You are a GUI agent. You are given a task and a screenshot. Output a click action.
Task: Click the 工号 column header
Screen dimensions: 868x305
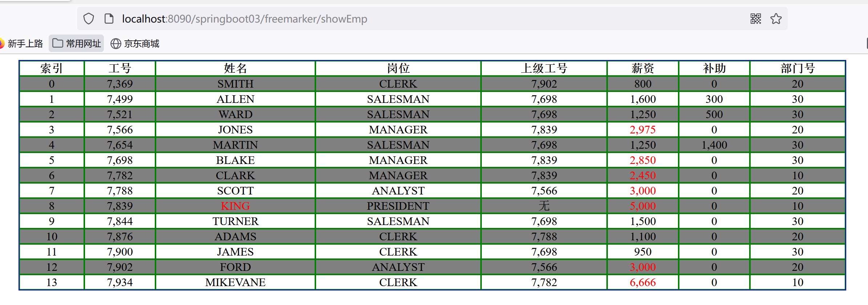click(x=120, y=68)
